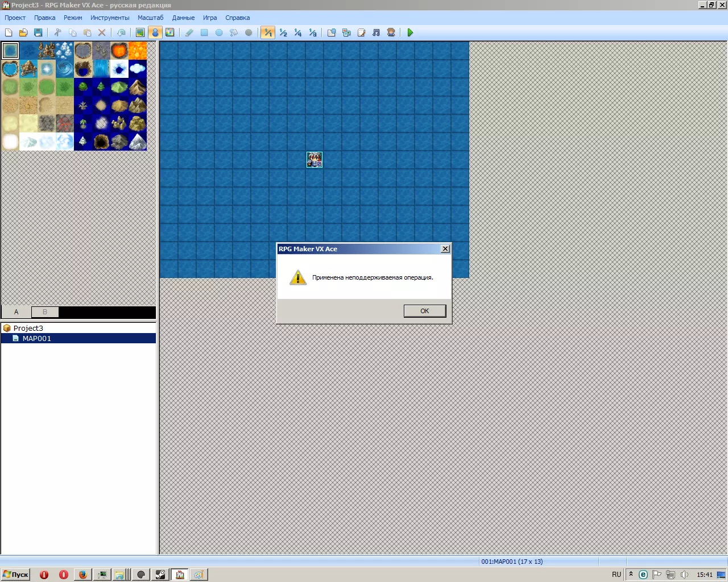
Task: Select the Rectangle drawing tool
Action: (x=204, y=32)
